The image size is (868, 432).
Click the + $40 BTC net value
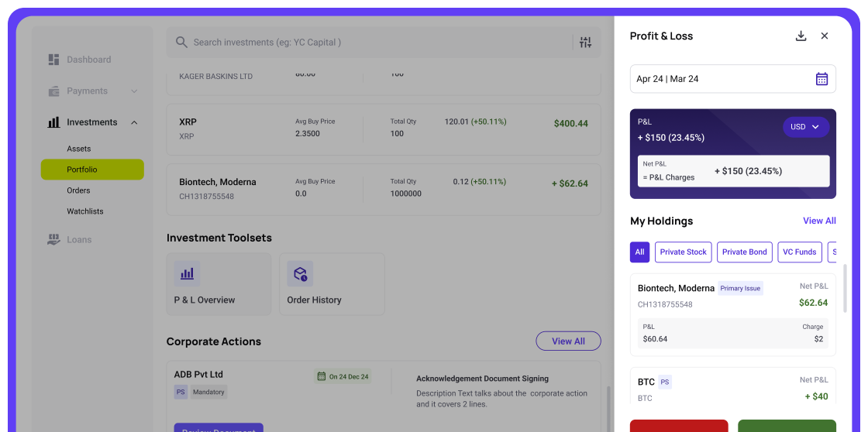click(816, 396)
